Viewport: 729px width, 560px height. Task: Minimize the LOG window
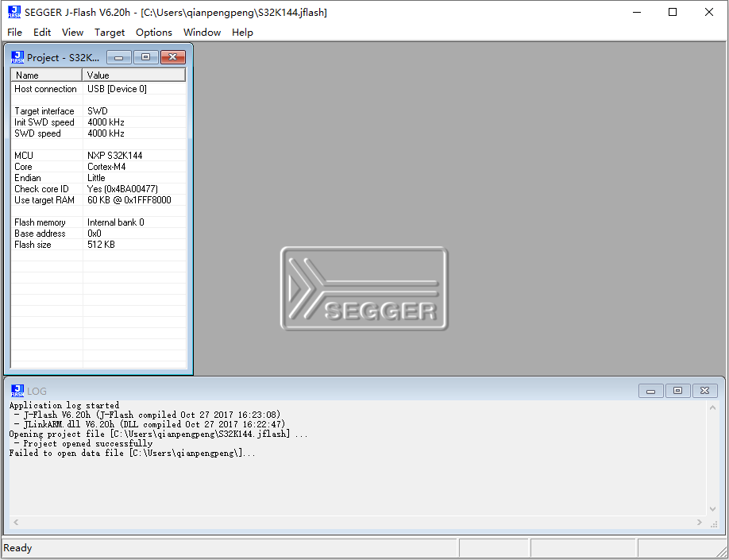tap(650, 390)
